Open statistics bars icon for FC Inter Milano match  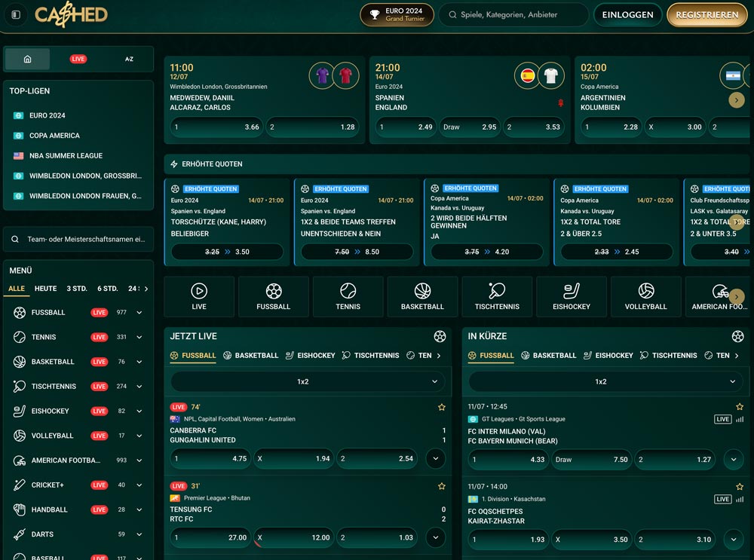point(740,419)
